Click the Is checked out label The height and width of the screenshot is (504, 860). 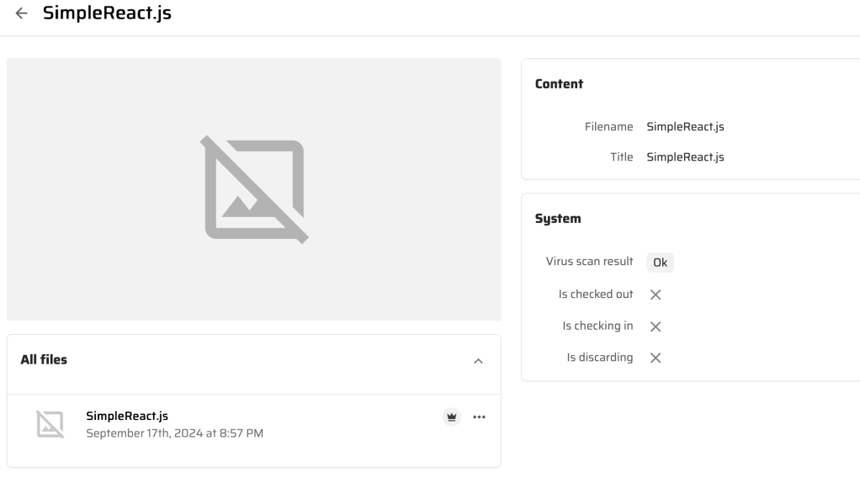tap(596, 294)
